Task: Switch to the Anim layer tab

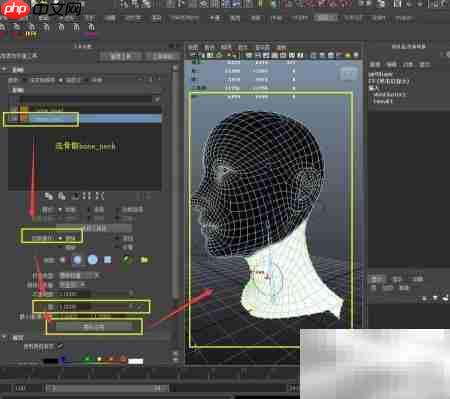Action: tap(417, 279)
